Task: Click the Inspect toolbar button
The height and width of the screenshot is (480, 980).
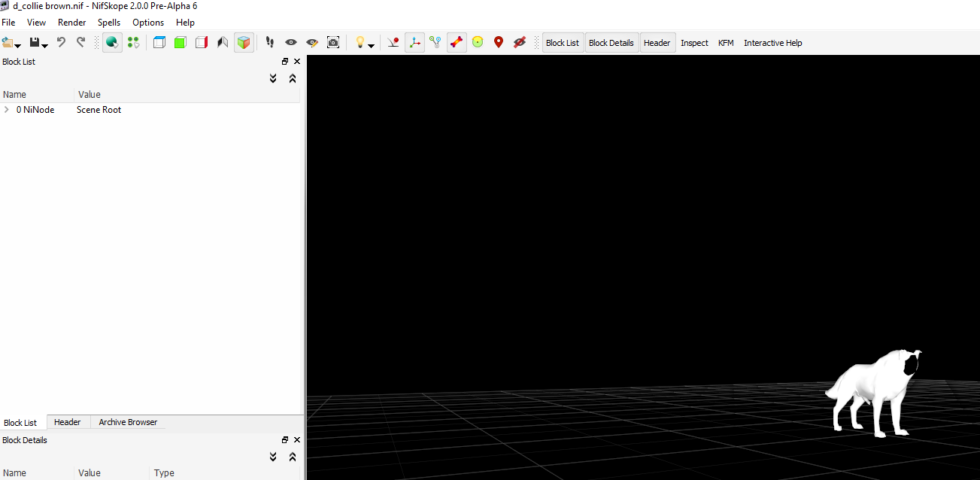Action: pyautogui.click(x=694, y=43)
